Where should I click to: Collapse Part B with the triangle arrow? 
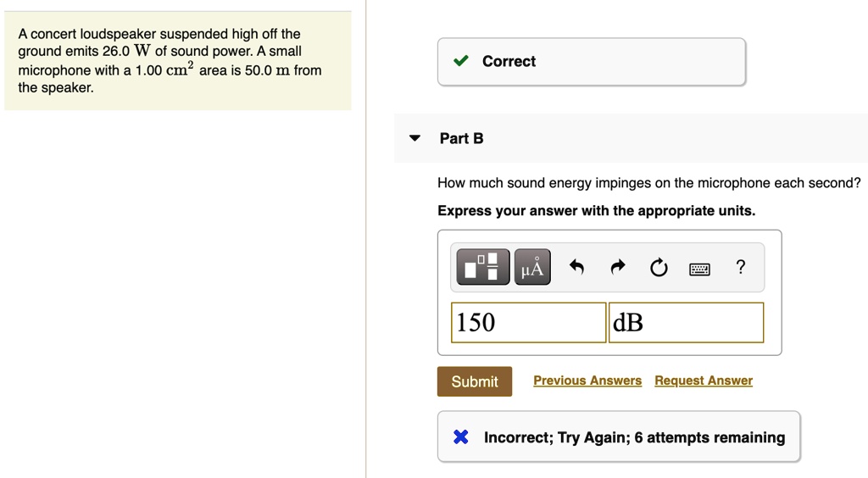pos(415,138)
